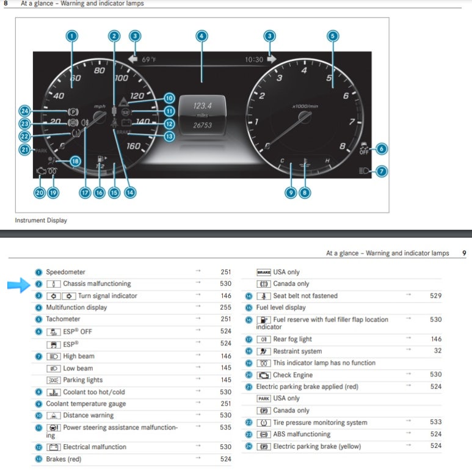Click the Seat belt not fastened icon
This screenshot has height=476, width=472.
(x=264, y=296)
